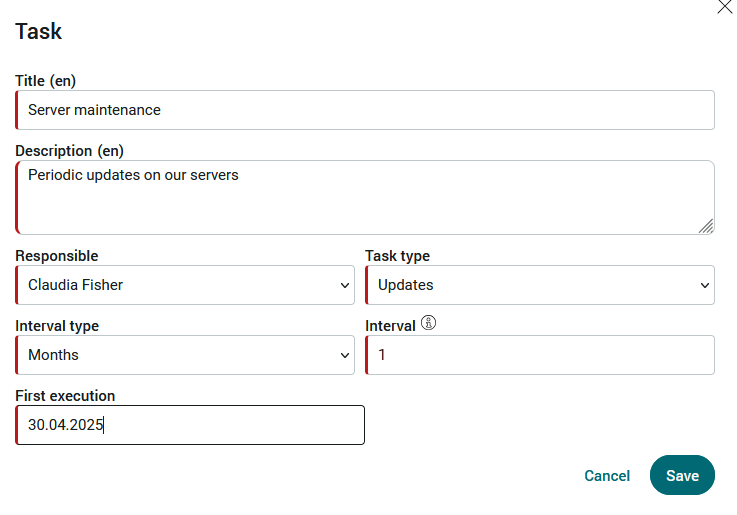Cancel the task dialog
This screenshot has height=515, width=737.
point(607,476)
